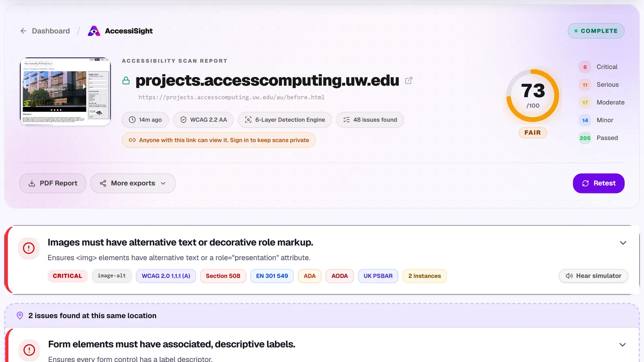Click the COMPLETE status badge

point(596,31)
